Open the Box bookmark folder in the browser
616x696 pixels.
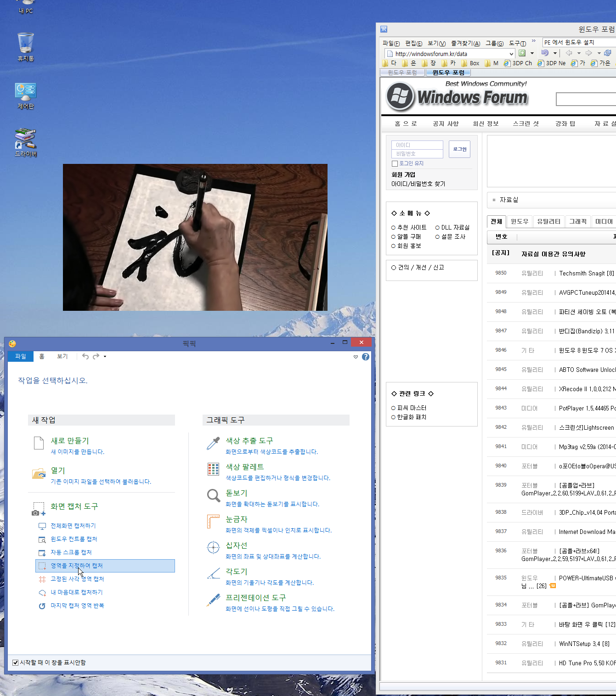[x=470, y=63]
